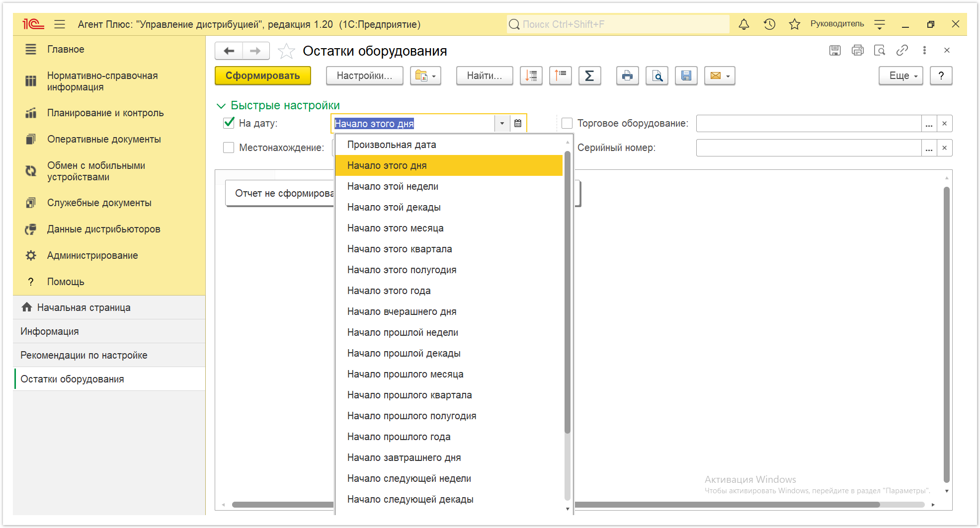
Task: Enable the 'Местонахождение' checkbox
Action: [229, 148]
